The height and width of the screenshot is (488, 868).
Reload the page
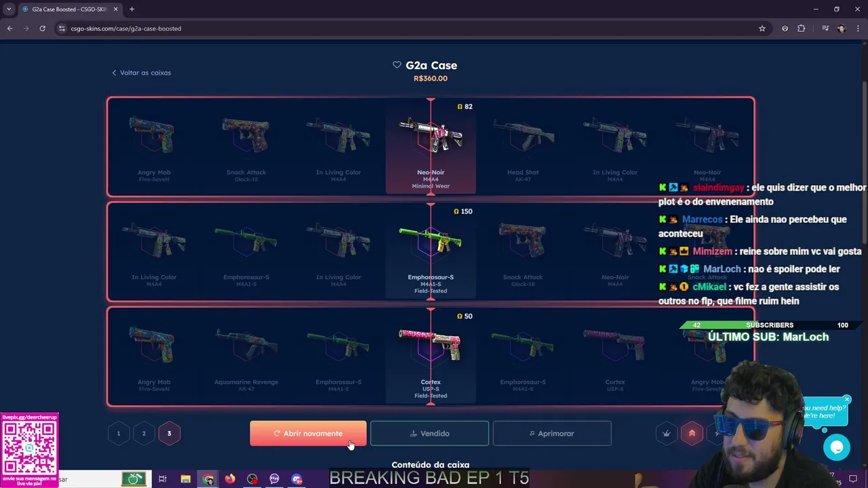[42, 28]
